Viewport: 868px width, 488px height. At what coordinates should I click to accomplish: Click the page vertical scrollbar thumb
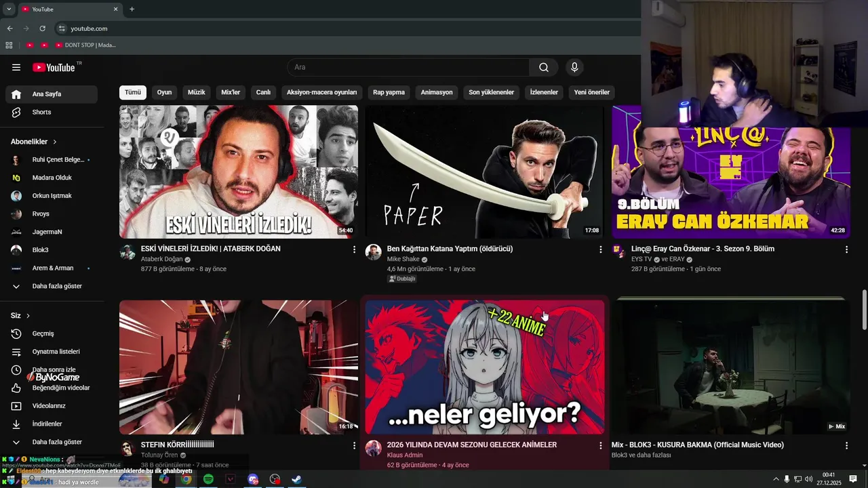pyautogui.click(x=864, y=308)
